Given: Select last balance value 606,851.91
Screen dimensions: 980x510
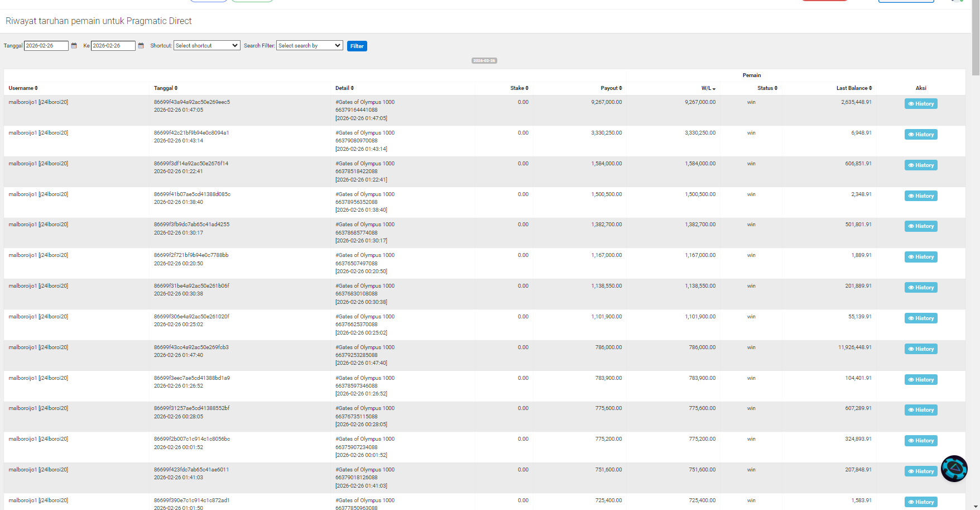Looking at the screenshot, I should coord(858,164).
